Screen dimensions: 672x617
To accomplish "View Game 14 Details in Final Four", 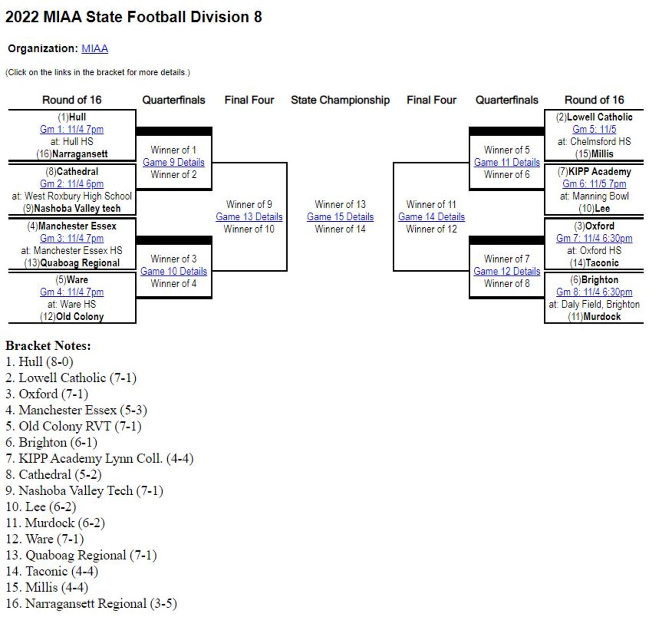I will 431,217.
